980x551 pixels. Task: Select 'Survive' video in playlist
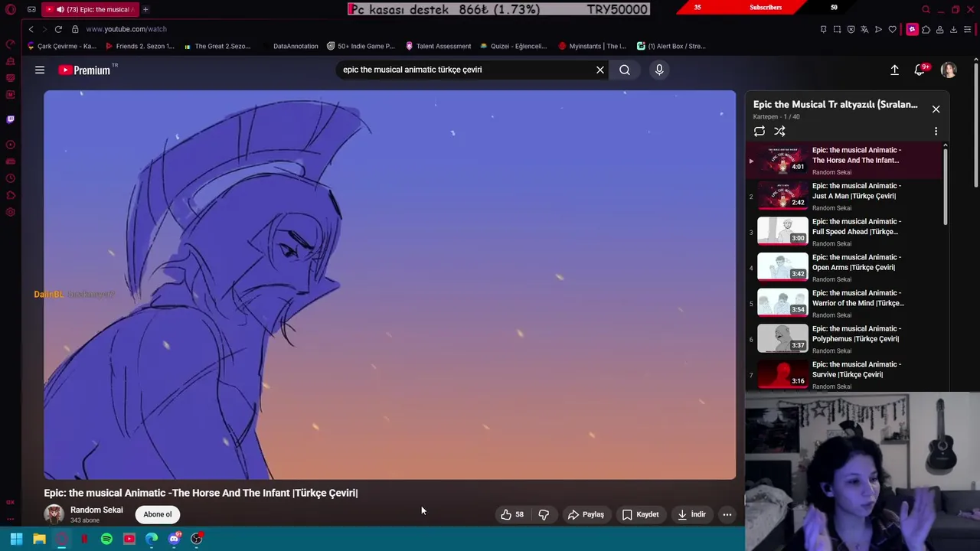(x=843, y=375)
